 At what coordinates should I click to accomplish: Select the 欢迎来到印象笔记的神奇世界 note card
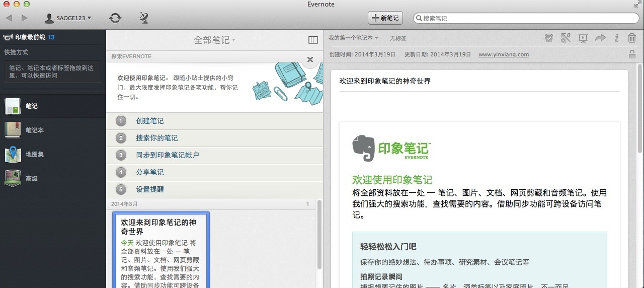tap(161, 250)
